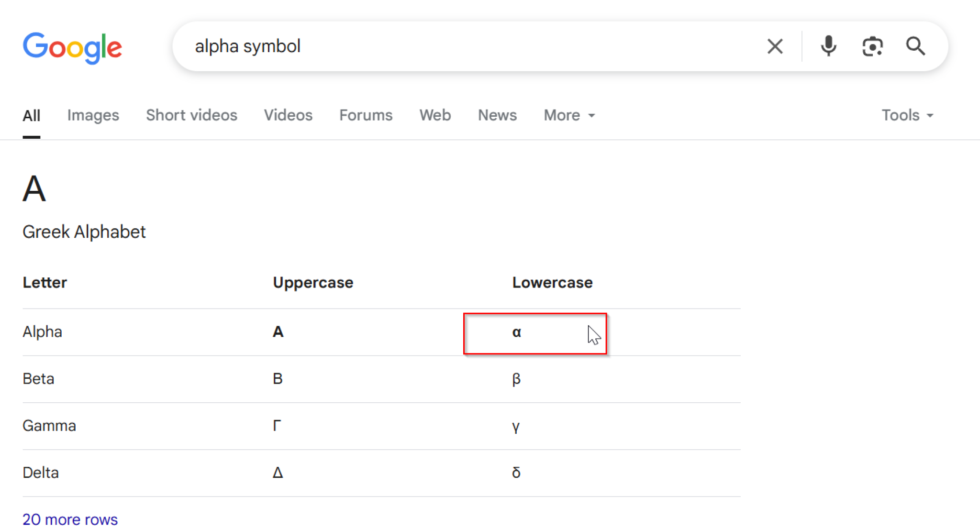
Task: Click the Google voice search microphone icon
Action: (x=828, y=46)
